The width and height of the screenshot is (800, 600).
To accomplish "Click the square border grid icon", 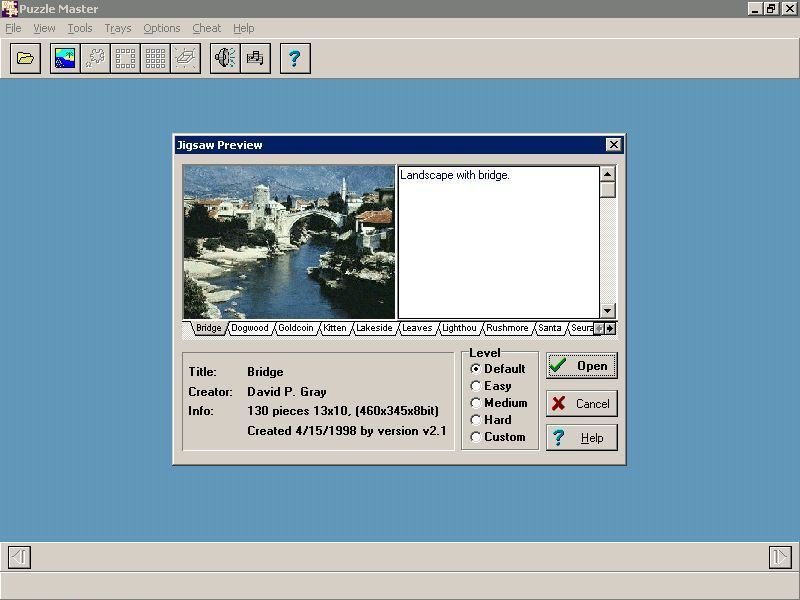I will 125,59.
